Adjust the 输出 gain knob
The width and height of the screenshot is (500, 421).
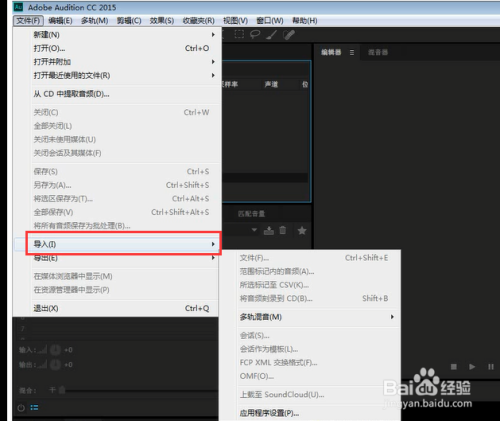coord(55,365)
